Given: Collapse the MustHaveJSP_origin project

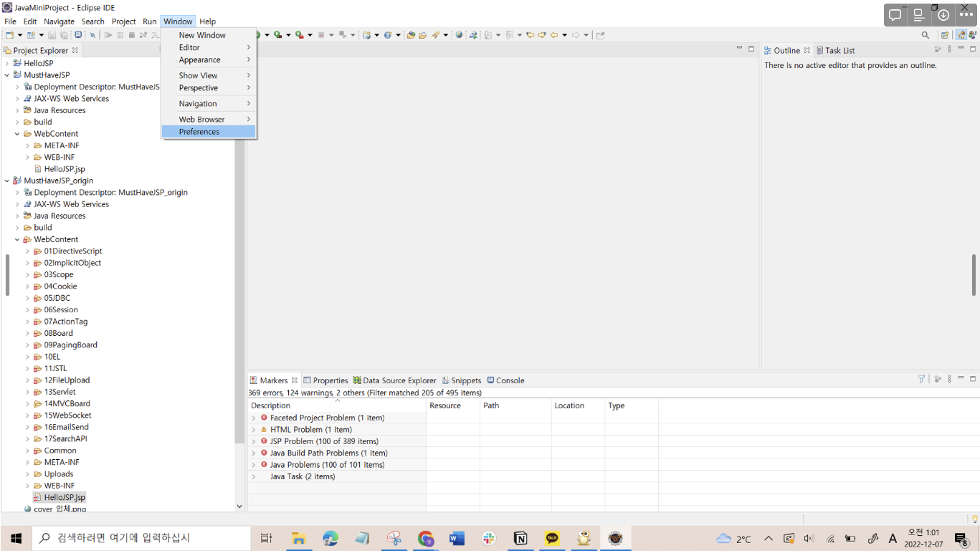Looking at the screenshot, I should (x=7, y=181).
